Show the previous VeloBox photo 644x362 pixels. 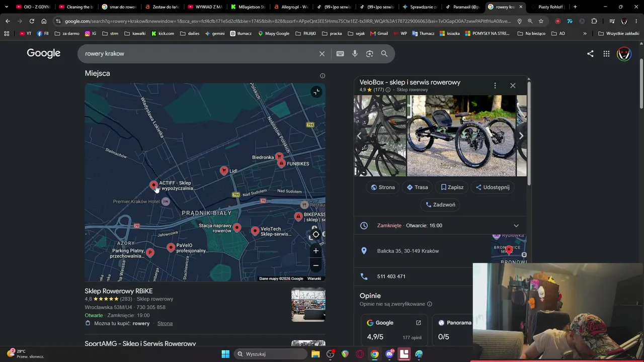point(359,136)
